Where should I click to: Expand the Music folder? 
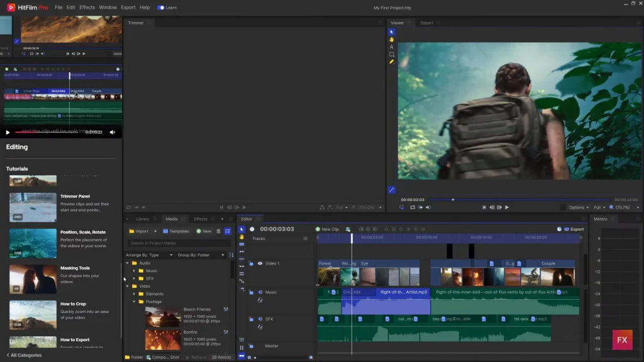134,271
